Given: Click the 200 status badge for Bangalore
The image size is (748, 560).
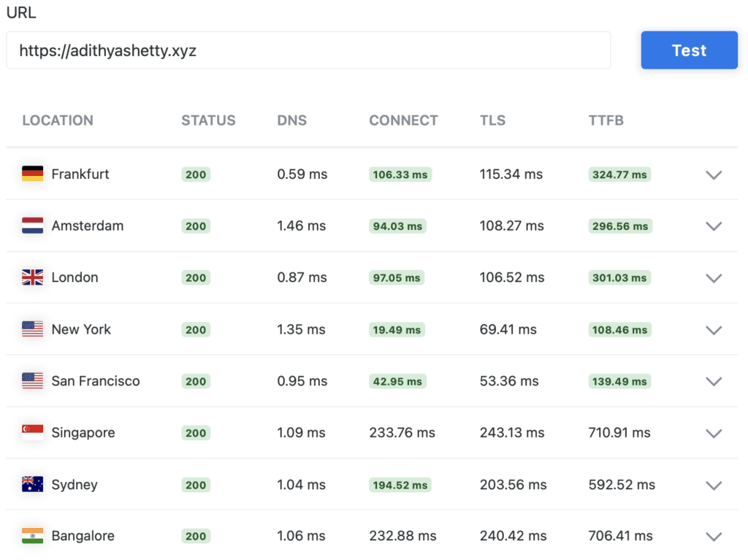Looking at the screenshot, I should [x=196, y=536].
